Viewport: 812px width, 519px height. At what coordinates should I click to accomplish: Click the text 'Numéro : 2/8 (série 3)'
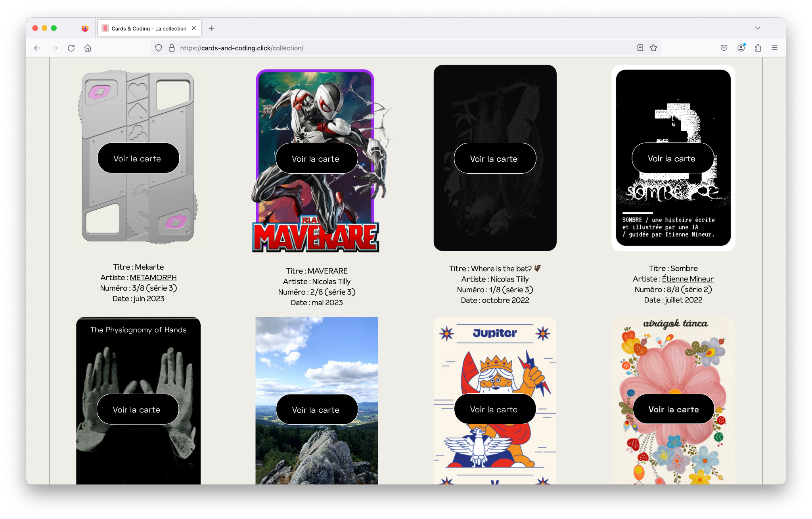tap(316, 292)
